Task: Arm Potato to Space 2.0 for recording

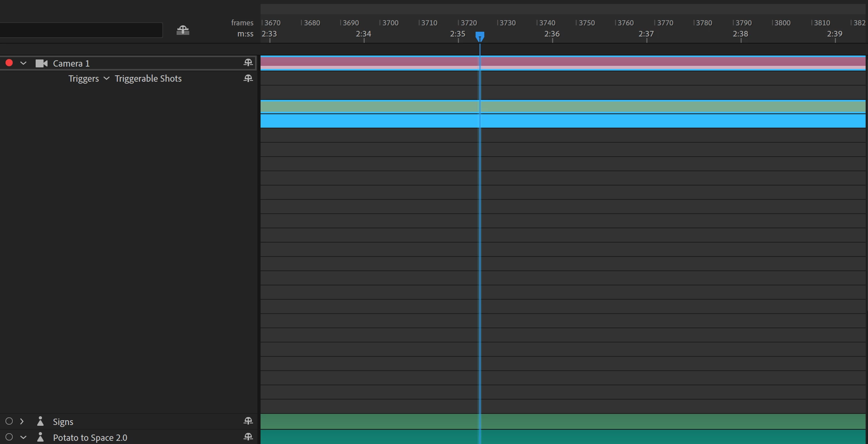Action: coord(9,437)
